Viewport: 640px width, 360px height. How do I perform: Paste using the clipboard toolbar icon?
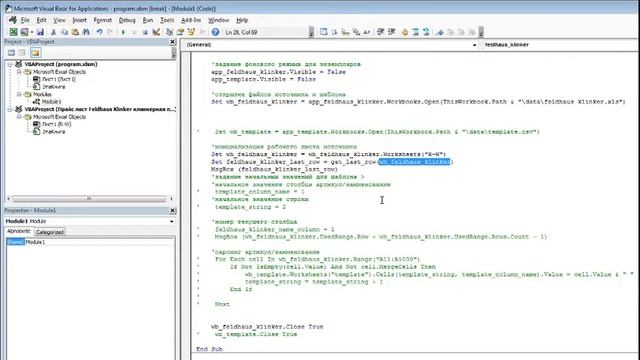(x=75, y=32)
